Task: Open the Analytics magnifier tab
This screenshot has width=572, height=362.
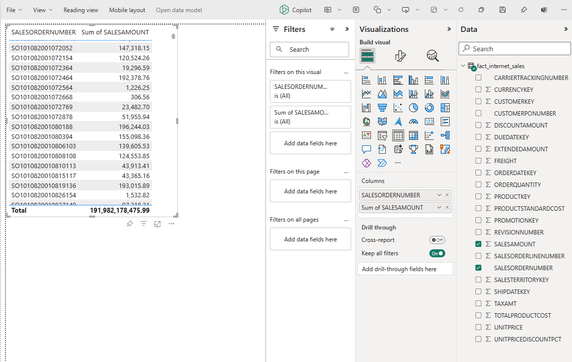Action: 432,56
